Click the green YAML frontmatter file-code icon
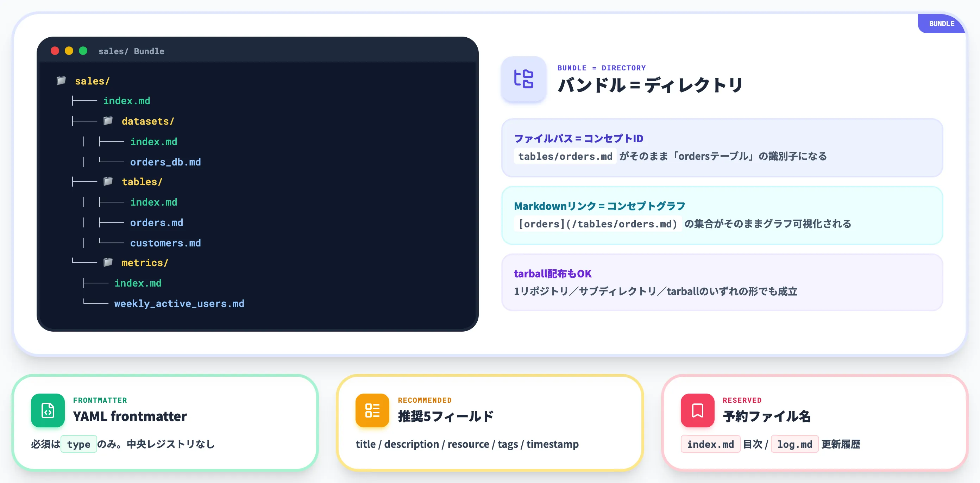 pyautogui.click(x=48, y=410)
